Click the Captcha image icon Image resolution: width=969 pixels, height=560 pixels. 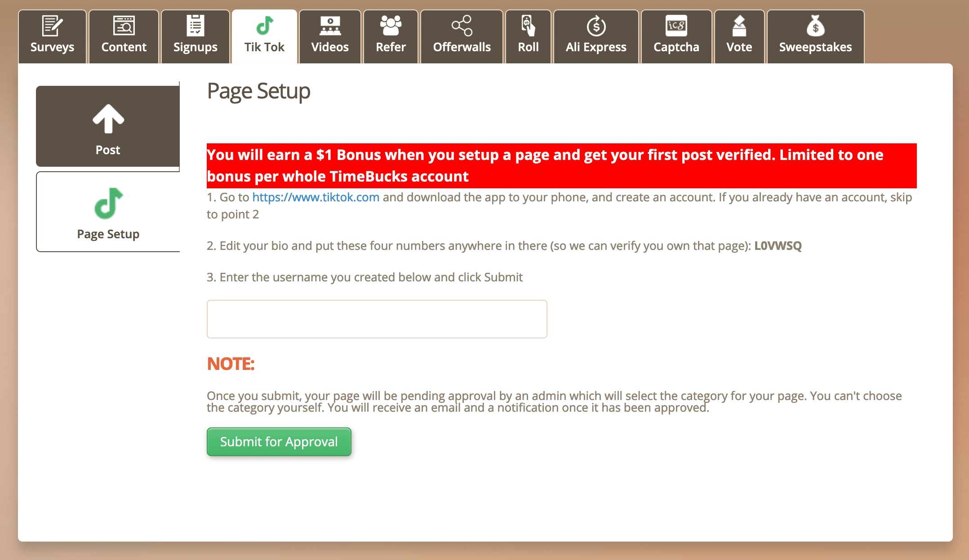click(676, 26)
